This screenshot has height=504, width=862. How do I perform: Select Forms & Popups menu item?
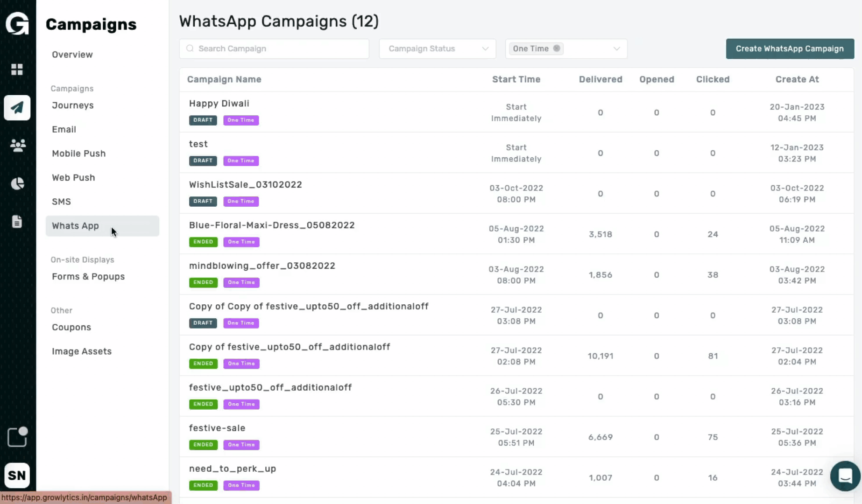coord(88,277)
